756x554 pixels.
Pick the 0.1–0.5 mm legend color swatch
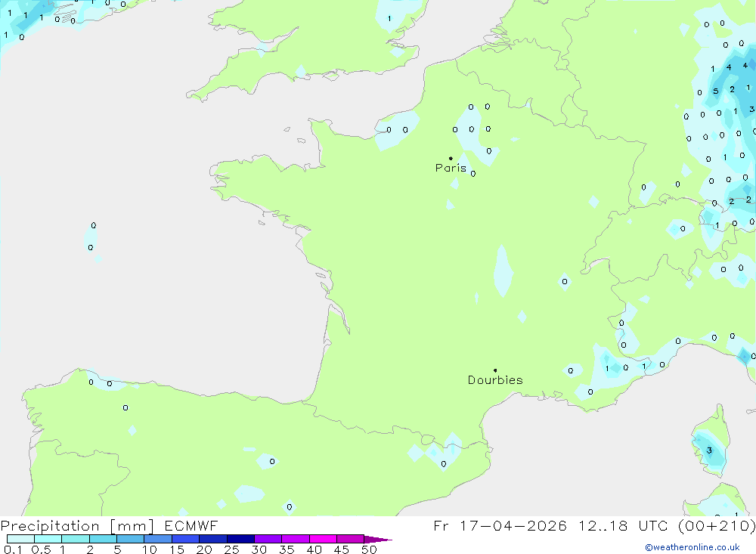tap(20, 539)
